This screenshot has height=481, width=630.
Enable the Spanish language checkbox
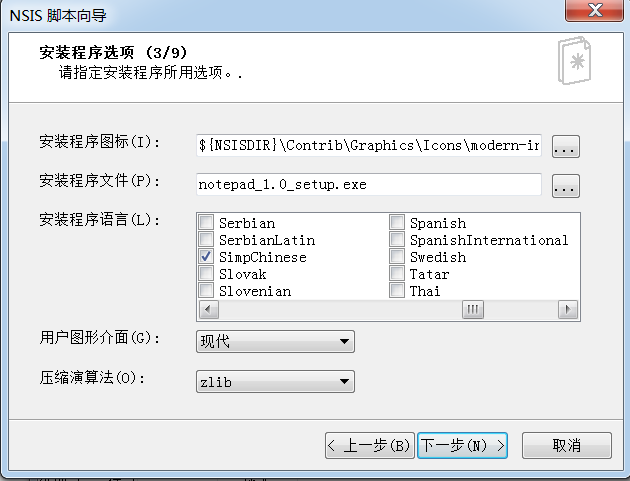pos(397,222)
